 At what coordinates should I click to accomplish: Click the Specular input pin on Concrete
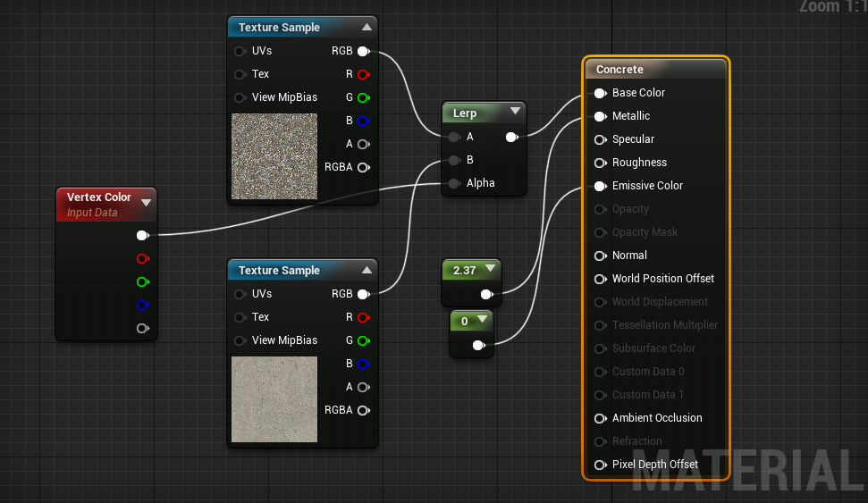click(601, 139)
